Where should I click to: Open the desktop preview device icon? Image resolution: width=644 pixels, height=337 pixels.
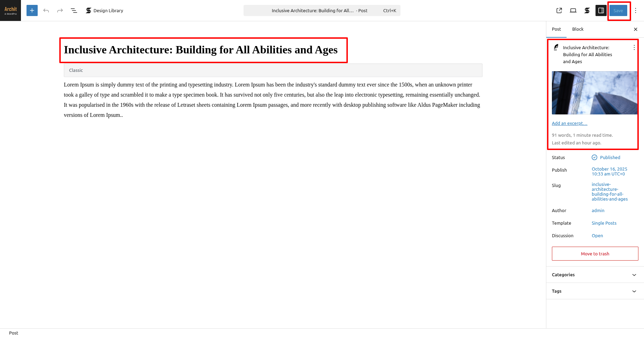[573, 10]
